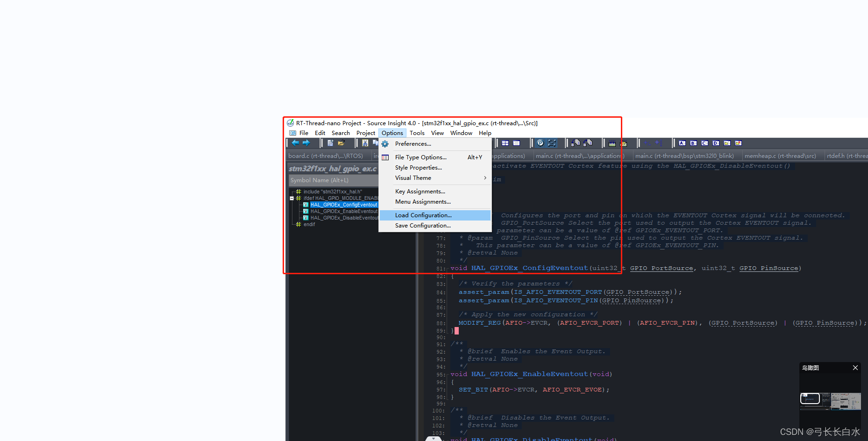Select the include "stm32f1xx_hal.h" symbol
This screenshot has width=868, height=441.
tap(333, 192)
